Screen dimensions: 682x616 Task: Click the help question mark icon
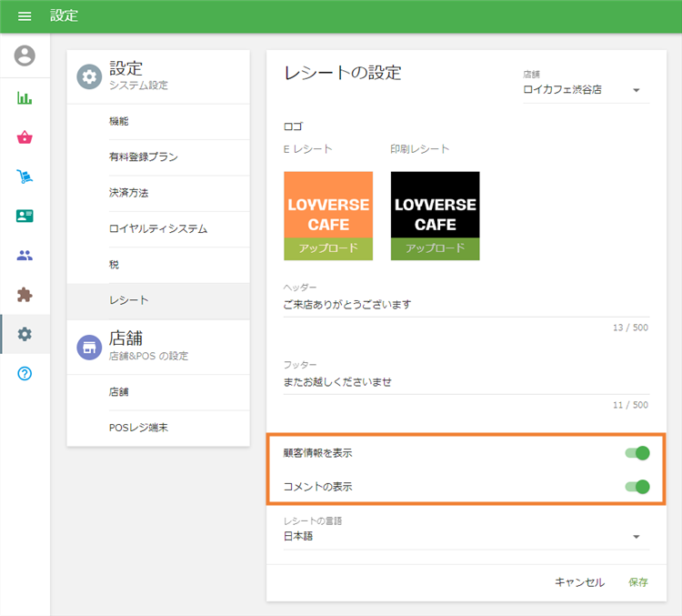[x=25, y=373]
